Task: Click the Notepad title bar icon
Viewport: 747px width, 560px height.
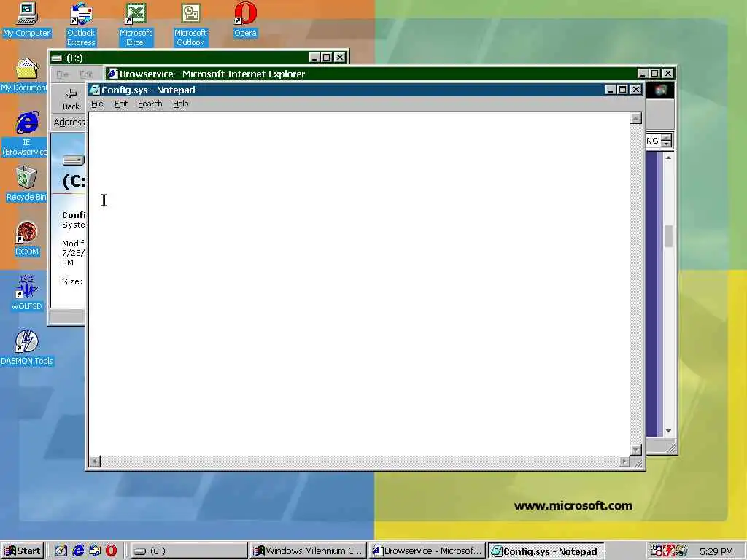Action: tap(95, 90)
